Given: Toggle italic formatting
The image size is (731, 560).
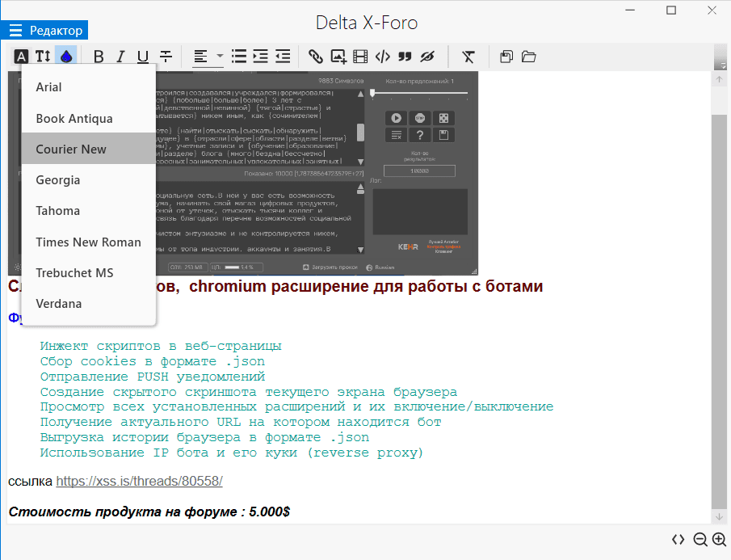Looking at the screenshot, I should pyautogui.click(x=120, y=57).
